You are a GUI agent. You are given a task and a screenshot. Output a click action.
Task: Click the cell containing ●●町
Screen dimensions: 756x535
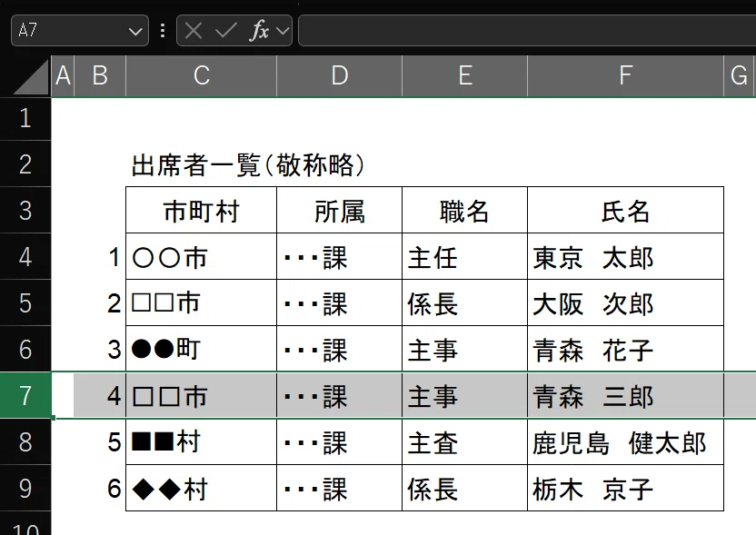201,349
